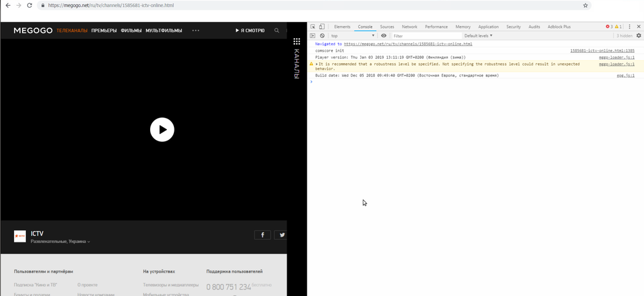644x296 pixels.
Task: Switch to the Performance tab
Action: point(436,26)
